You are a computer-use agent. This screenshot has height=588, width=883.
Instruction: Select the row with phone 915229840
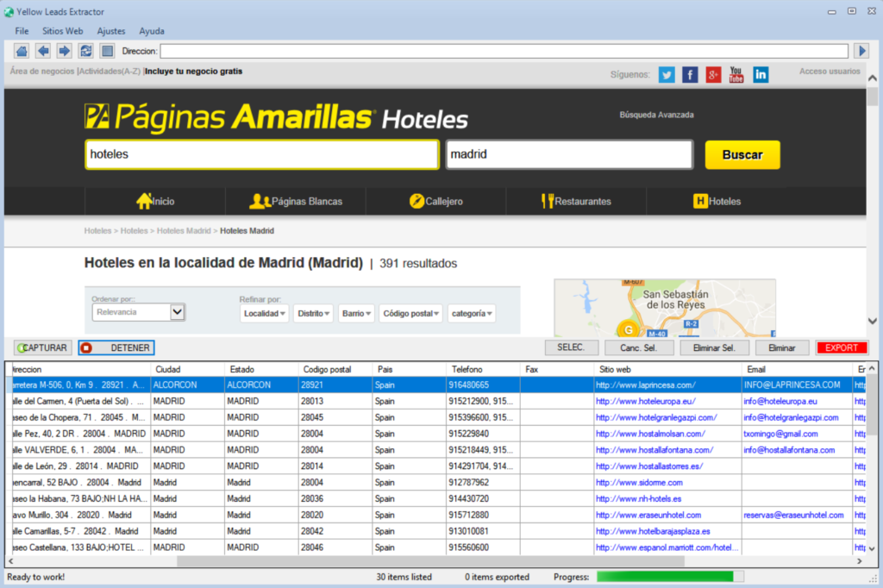tap(436, 435)
